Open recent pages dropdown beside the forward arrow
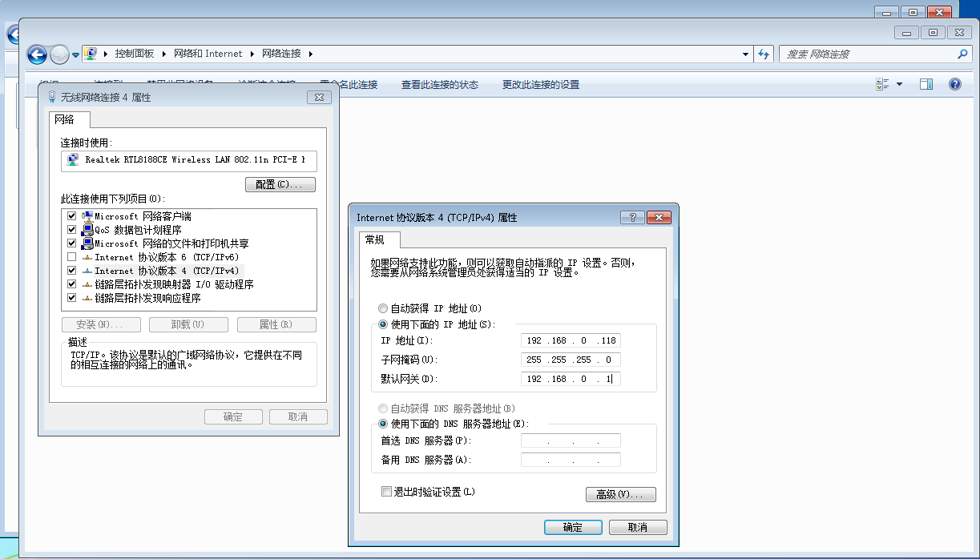The image size is (980, 559). click(x=75, y=55)
